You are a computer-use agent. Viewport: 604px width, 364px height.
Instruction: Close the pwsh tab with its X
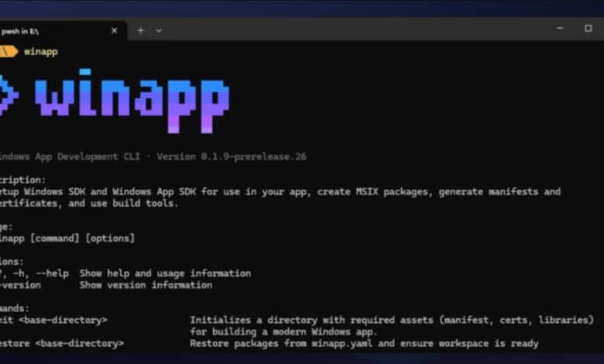(115, 30)
